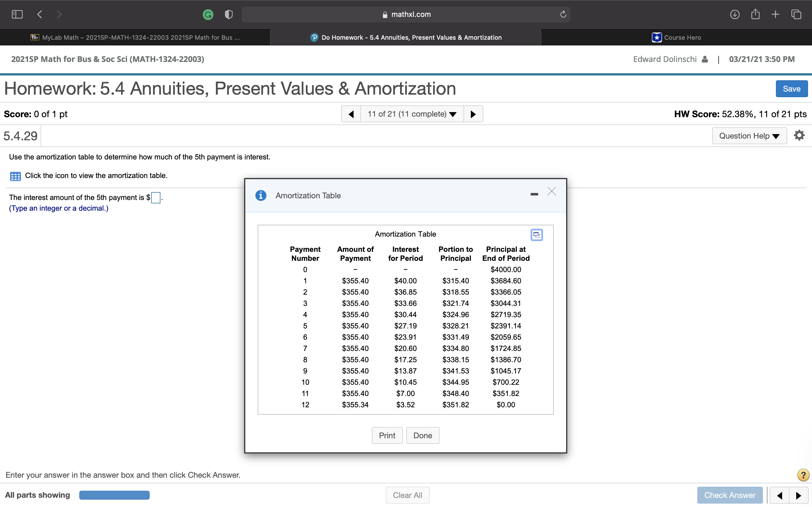Click the Done button
Viewport: 812px width, 507px height.
(422, 435)
